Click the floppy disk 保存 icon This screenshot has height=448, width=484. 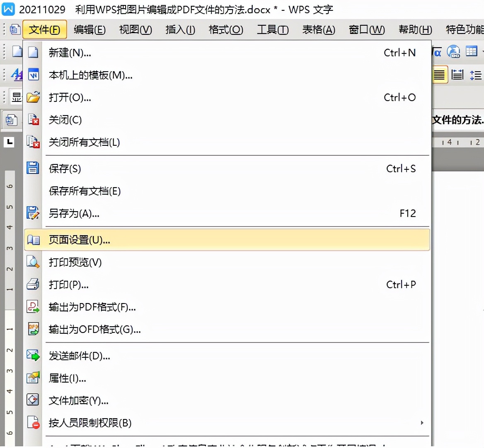33,169
